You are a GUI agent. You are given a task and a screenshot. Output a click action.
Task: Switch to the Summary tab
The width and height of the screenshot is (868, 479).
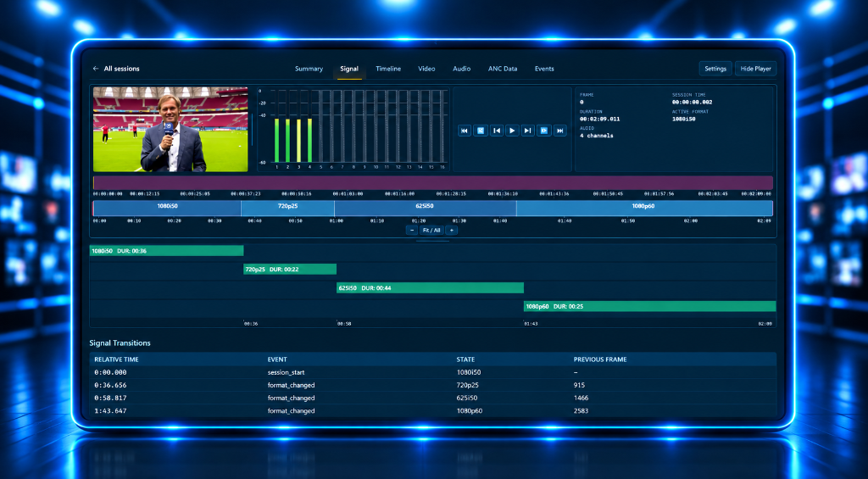(309, 69)
